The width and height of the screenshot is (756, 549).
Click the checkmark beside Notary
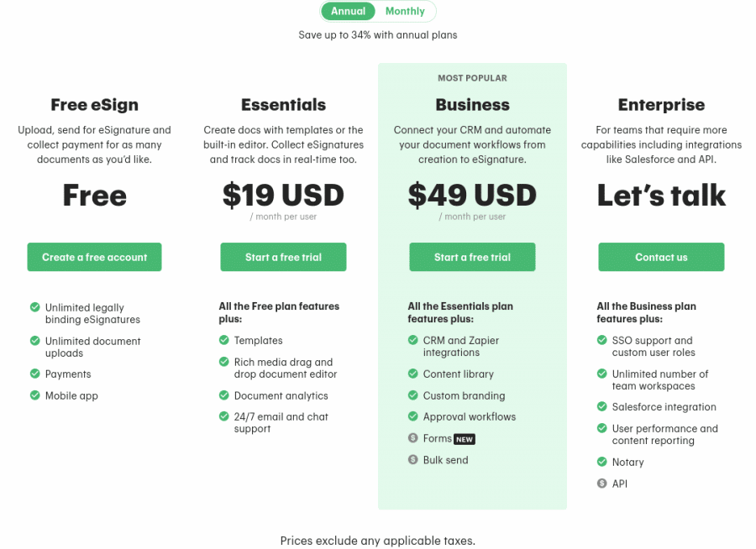coord(601,462)
